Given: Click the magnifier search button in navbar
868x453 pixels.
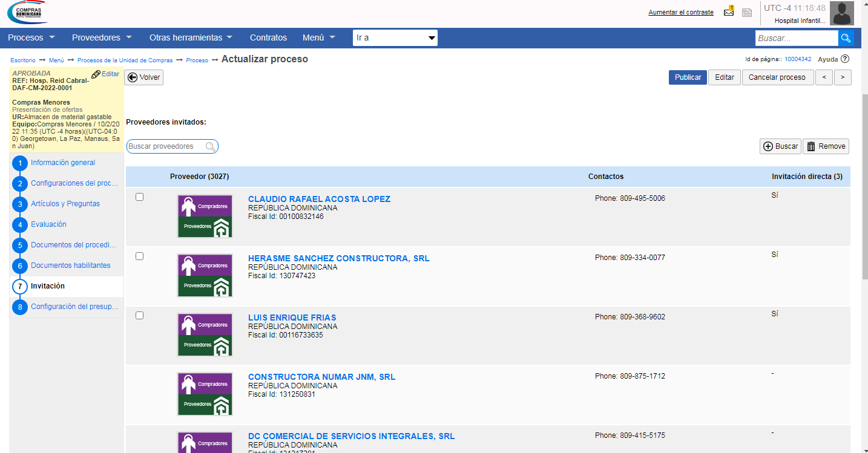Looking at the screenshot, I should 846,38.
